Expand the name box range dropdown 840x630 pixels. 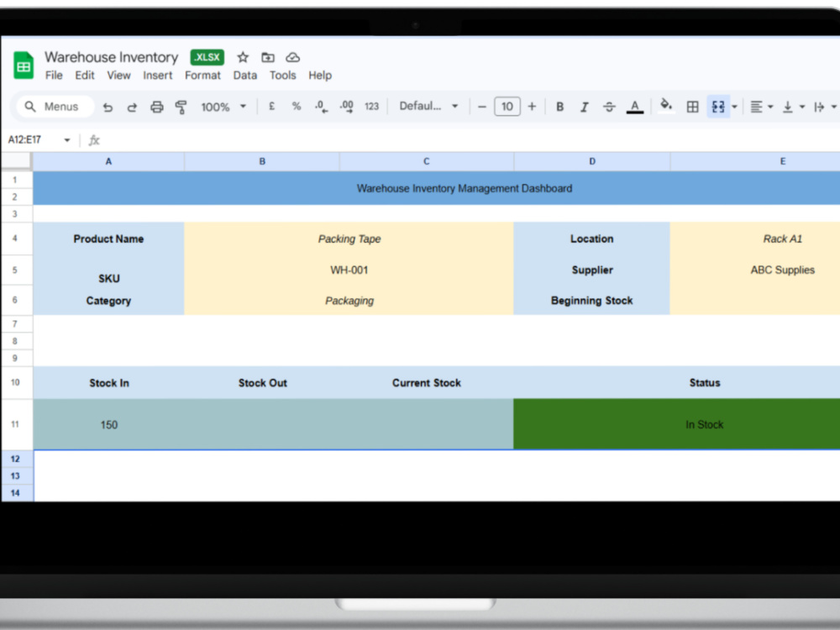(x=67, y=139)
